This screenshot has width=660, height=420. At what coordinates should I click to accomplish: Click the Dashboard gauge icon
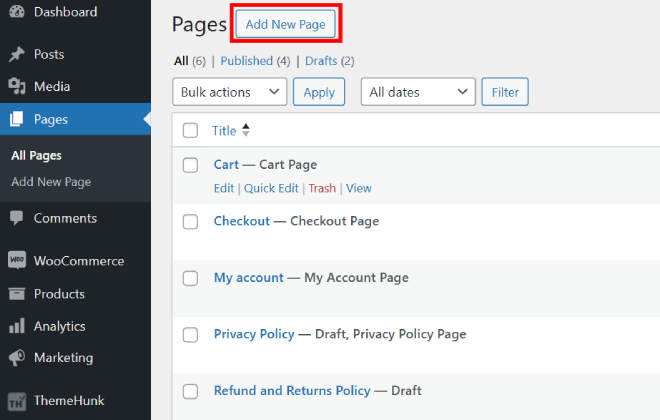coord(16,12)
